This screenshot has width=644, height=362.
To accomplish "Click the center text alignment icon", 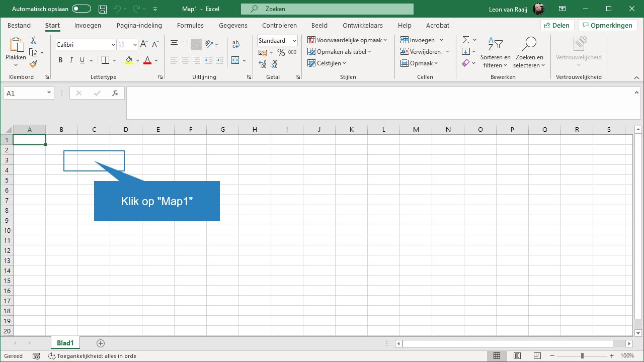I will click(185, 61).
